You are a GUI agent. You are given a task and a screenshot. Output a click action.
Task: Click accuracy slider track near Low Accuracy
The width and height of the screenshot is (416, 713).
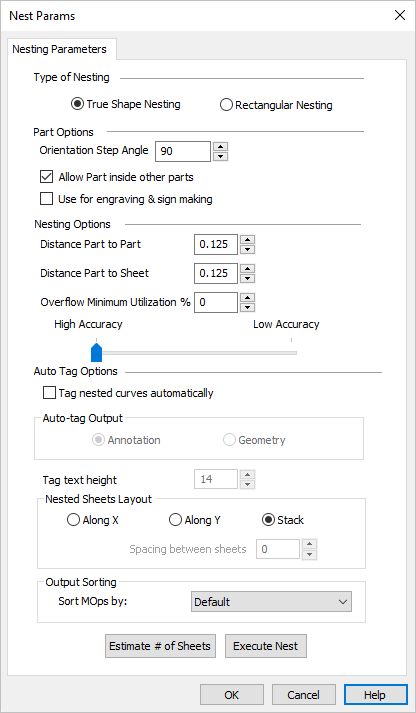pos(289,352)
